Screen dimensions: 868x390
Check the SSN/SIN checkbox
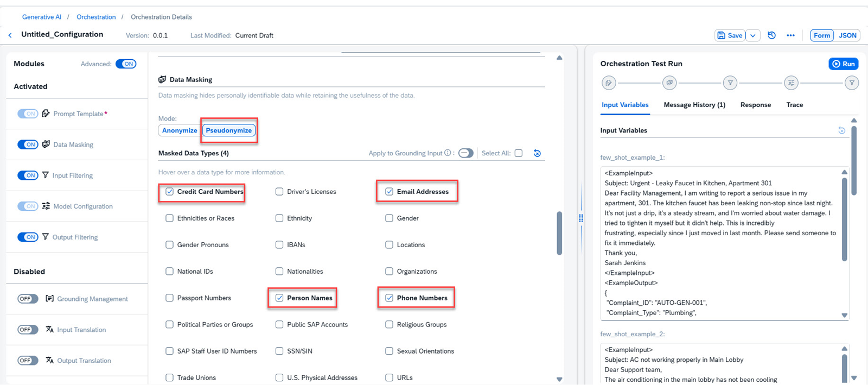(279, 351)
